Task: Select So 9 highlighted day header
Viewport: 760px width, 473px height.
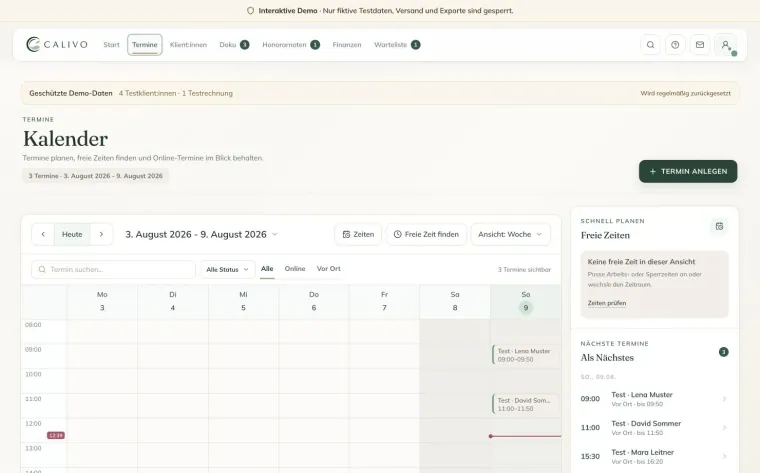Action: pos(526,301)
